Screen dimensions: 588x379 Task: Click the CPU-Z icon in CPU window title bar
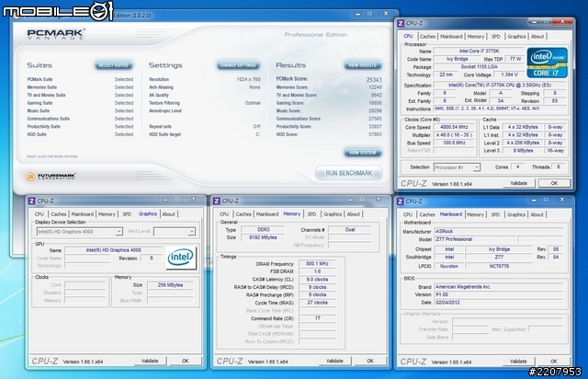(401, 23)
